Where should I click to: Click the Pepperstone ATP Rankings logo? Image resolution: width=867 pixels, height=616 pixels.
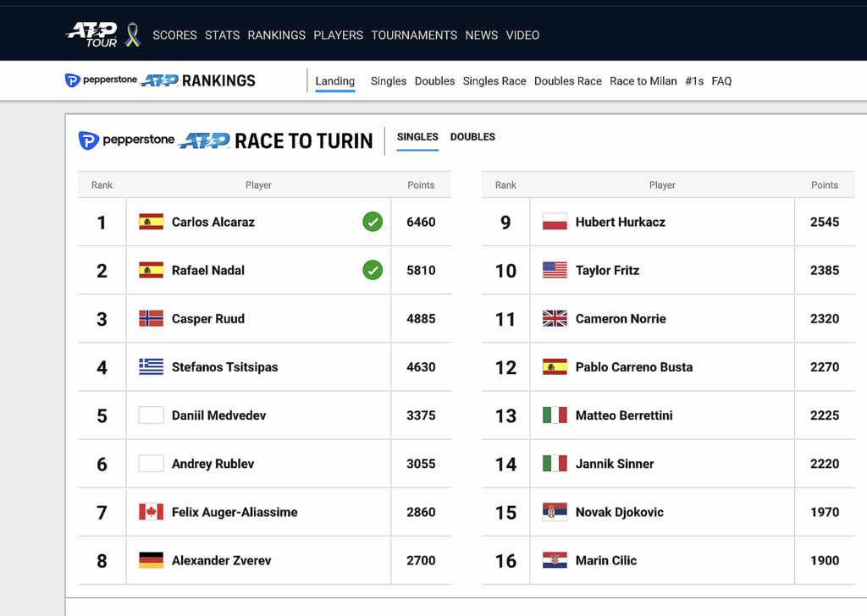[160, 81]
